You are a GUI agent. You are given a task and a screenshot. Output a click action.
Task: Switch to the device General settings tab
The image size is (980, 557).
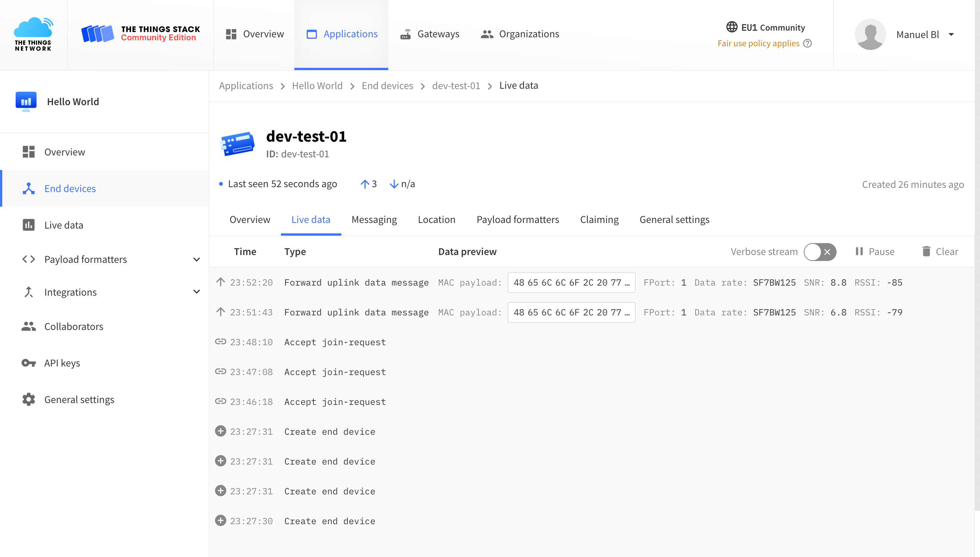click(x=674, y=220)
